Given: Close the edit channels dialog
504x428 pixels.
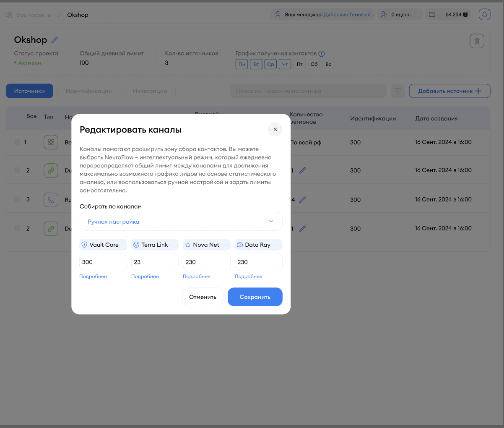Looking at the screenshot, I should click(275, 129).
